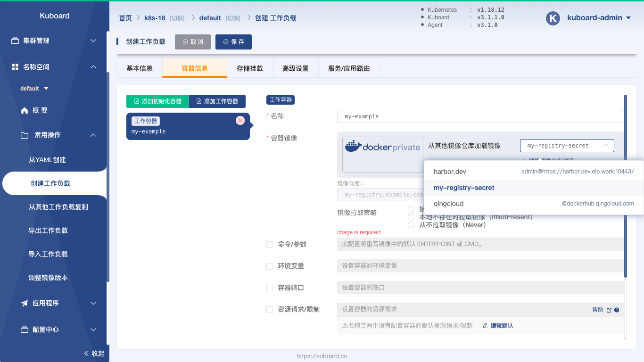Open 从其他工作负载复制 in sidebar

pos(58,207)
